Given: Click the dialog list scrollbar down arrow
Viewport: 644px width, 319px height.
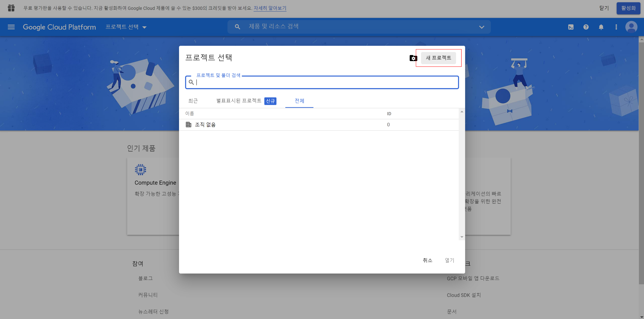Looking at the screenshot, I should tap(462, 237).
